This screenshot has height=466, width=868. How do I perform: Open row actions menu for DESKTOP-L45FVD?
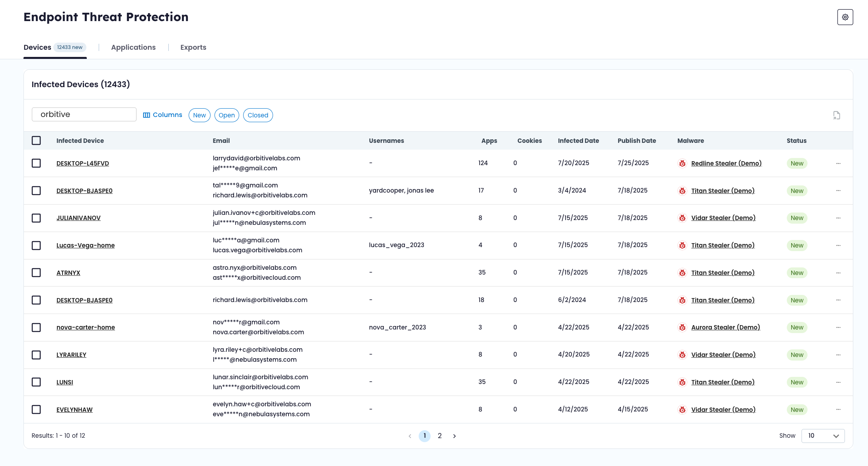coord(838,164)
